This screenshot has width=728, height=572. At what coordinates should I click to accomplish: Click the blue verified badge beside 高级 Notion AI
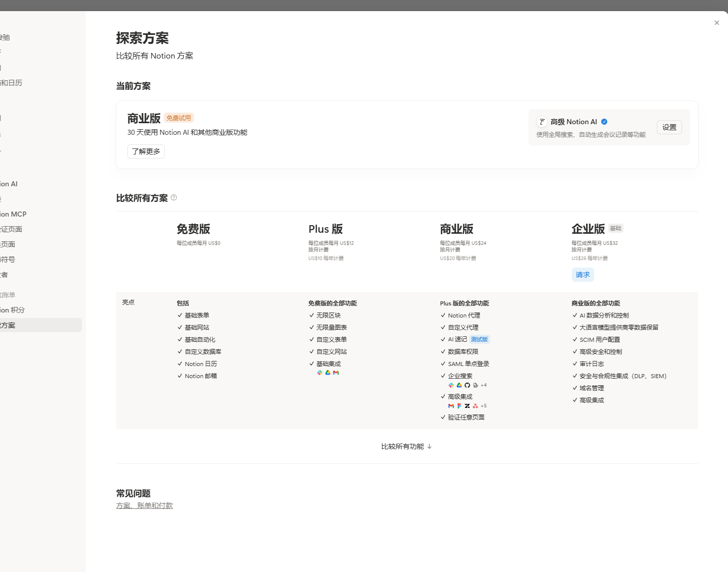604,122
